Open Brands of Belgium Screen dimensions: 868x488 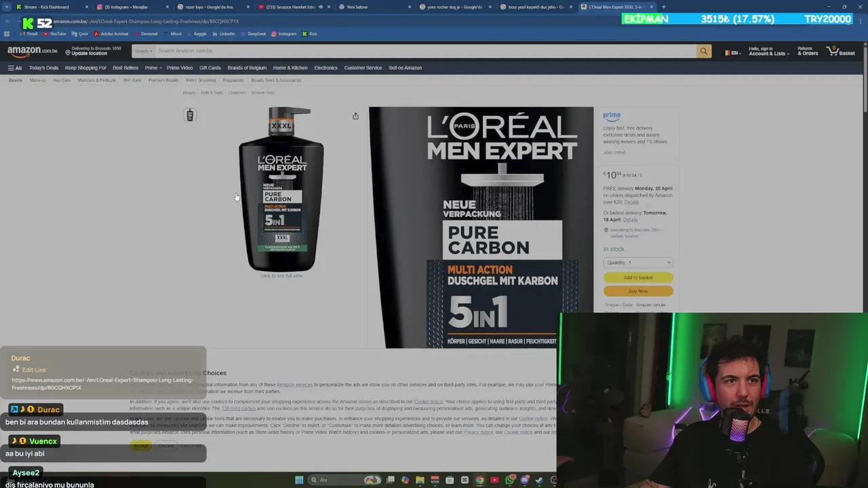(x=247, y=68)
